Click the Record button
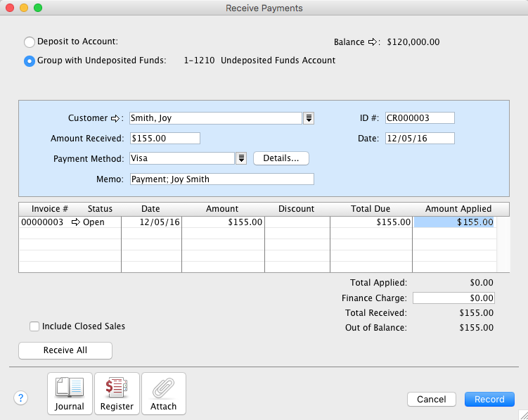Screen dimensions: 528x420 coord(489,399)
